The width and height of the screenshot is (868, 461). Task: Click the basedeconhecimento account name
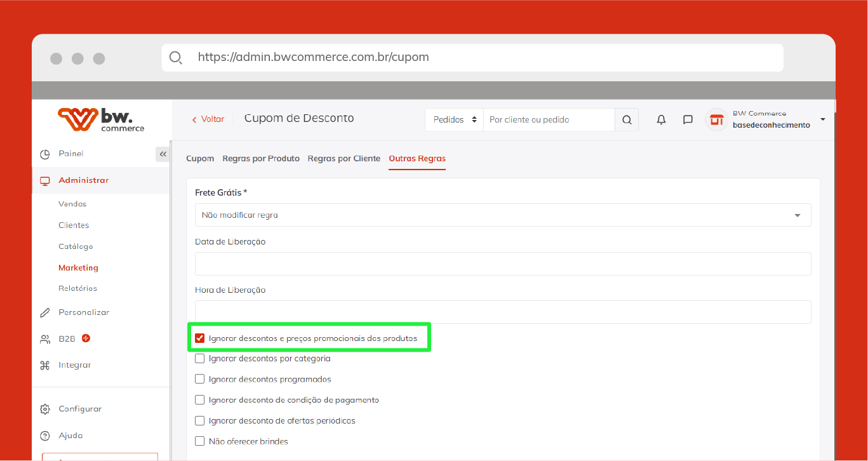[x=771, y=125]
